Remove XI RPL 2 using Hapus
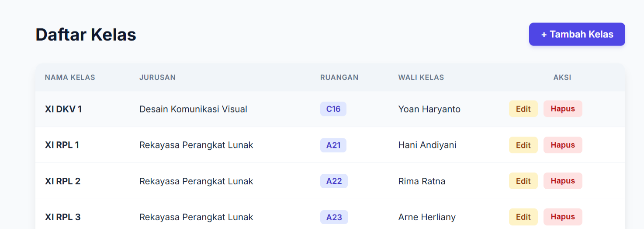The width and height of the screenshot is (644, 229). pyautogui.click(x=562, y=181)
